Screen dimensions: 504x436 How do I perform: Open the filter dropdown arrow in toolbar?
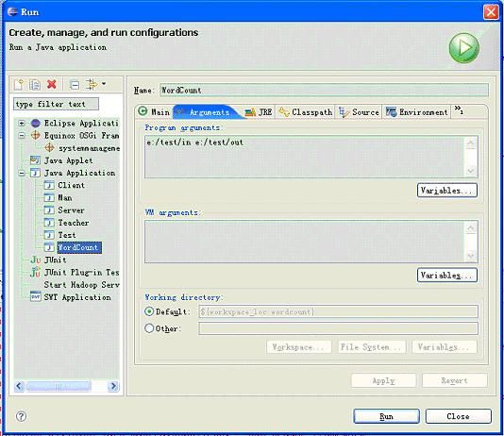pos(104,84)
